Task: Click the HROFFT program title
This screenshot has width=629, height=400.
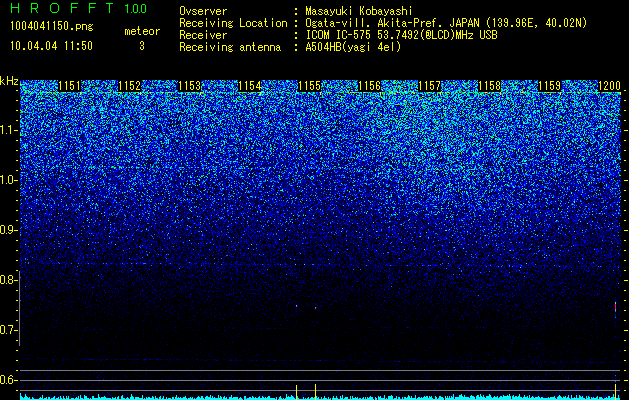Action: point(62,8)
